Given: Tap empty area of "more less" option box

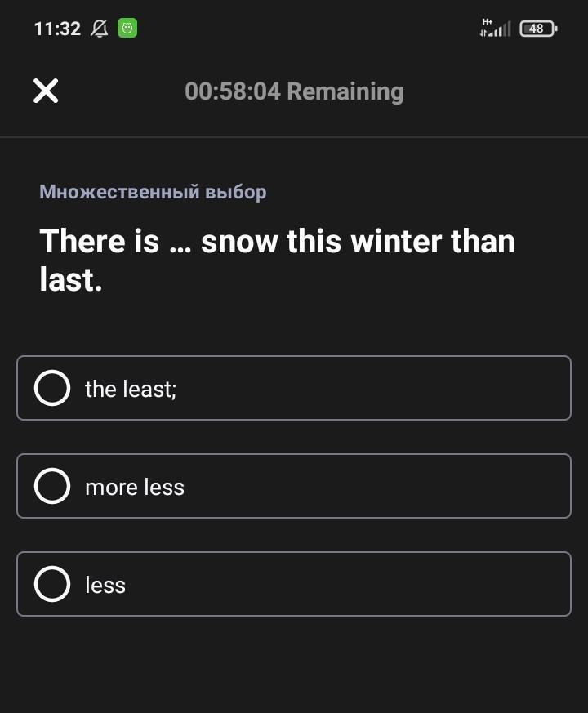Looking at the screenshot, I should coord(377,486).
